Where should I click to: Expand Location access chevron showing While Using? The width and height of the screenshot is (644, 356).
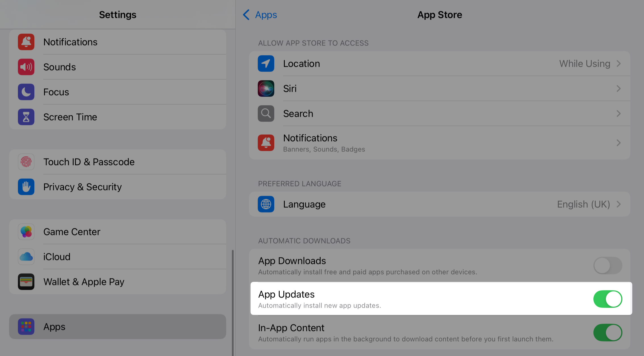click(x=618, y=64)
